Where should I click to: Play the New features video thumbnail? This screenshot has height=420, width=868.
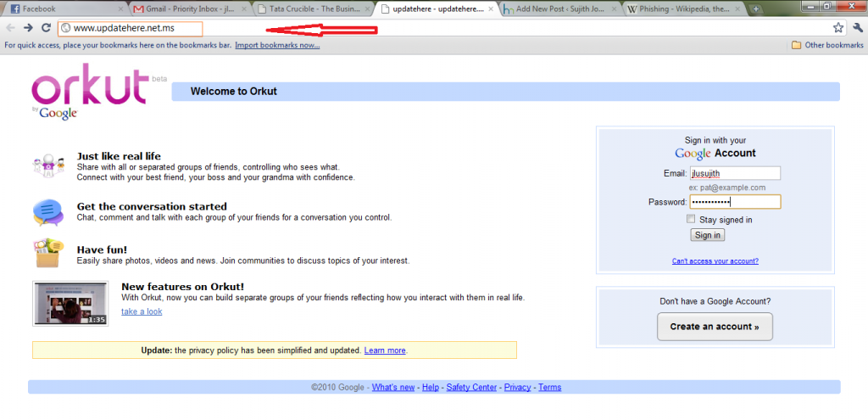pyautogui.click(x=70, y=303)
